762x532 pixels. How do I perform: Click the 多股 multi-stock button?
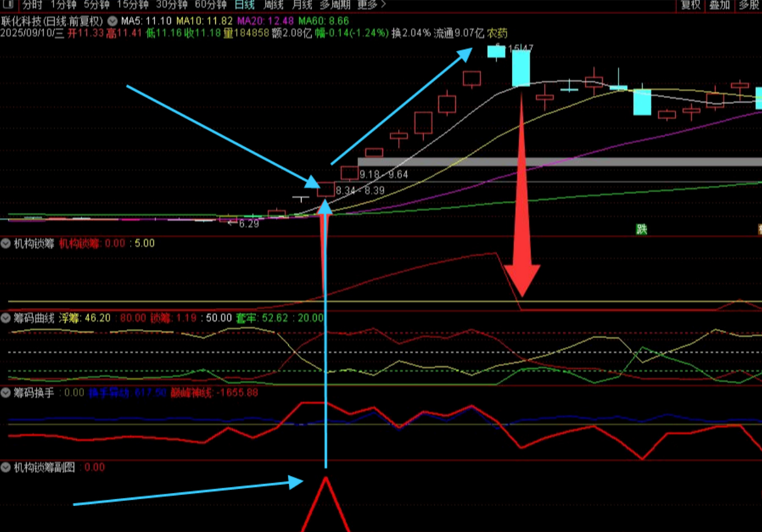[x=749, y=5]
